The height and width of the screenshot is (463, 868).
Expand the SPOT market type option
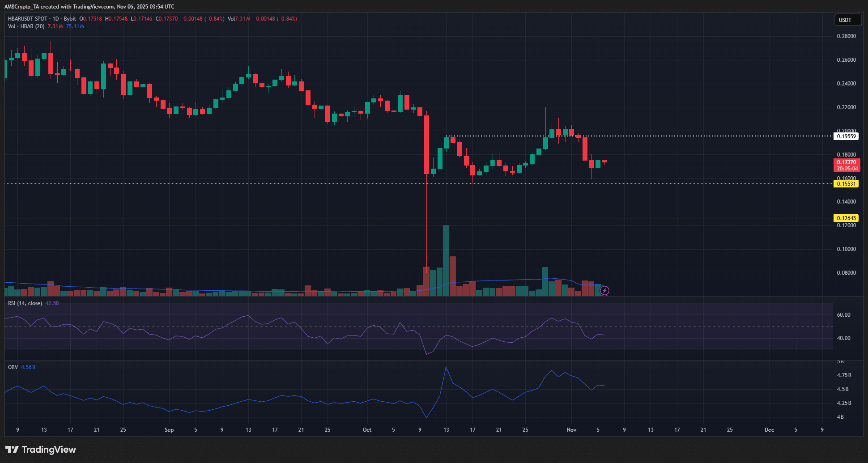tap(41, 19)
